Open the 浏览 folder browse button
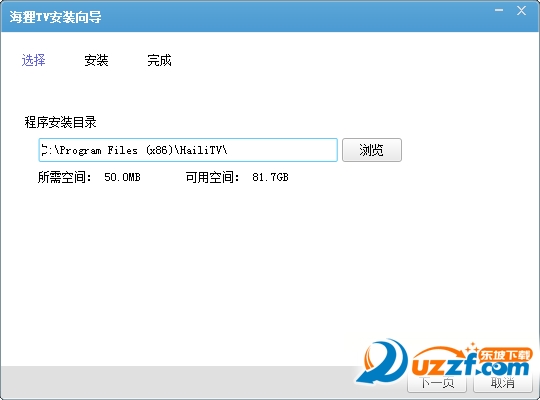The height and width of the screenshot is (400, 540). (x=372, y=150)
